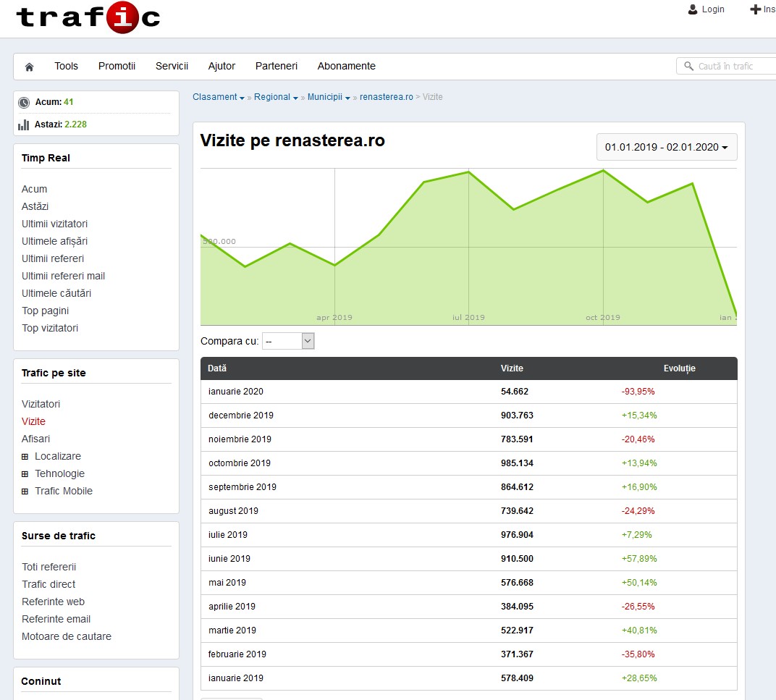Open Motoare de cautare link
The height and width of the screenshot is (700, 776).
[x=67, y=636]
